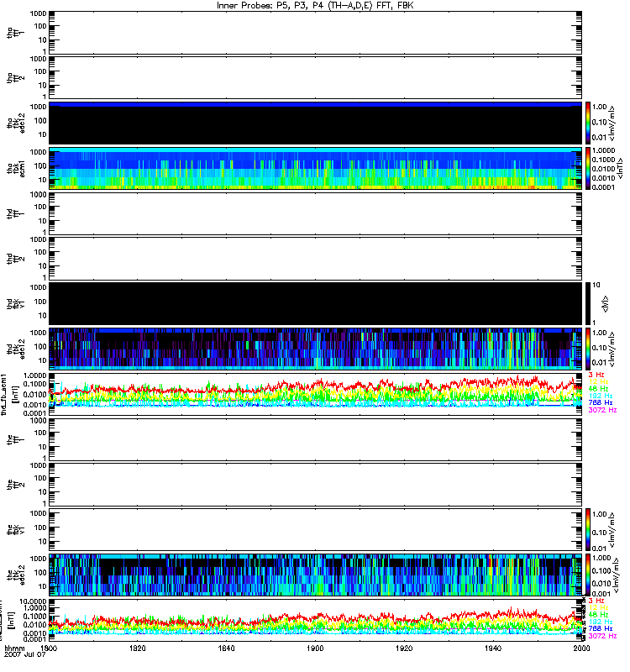630x672 pixels.
Task: Click the thd fbk edc12 color bar
Action: click(588, 349)
